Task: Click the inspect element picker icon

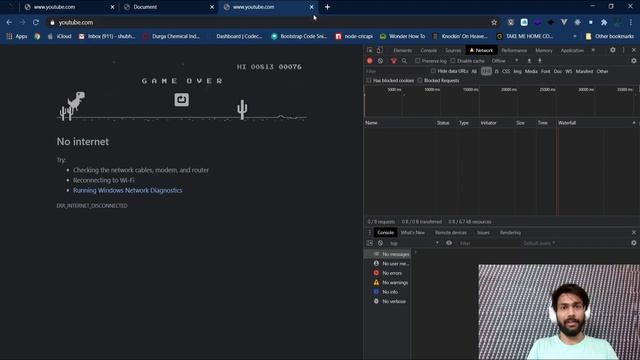Action: tap(370, 50)
